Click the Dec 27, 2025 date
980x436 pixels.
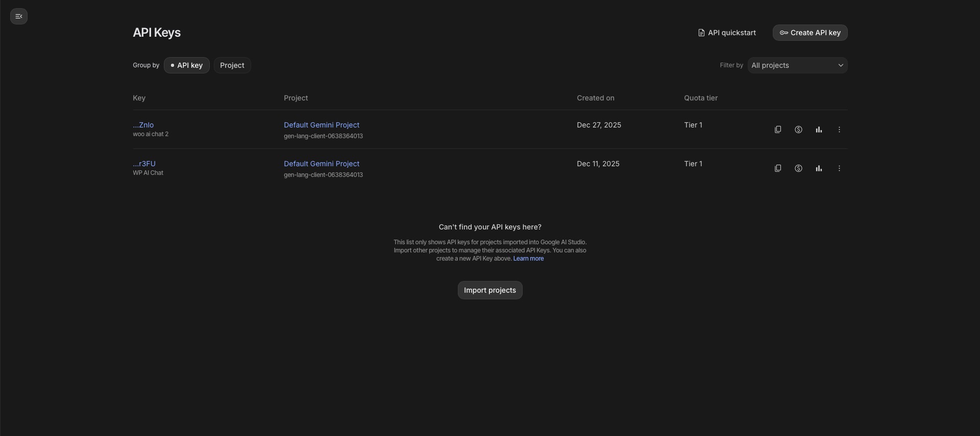click(599, 125)
